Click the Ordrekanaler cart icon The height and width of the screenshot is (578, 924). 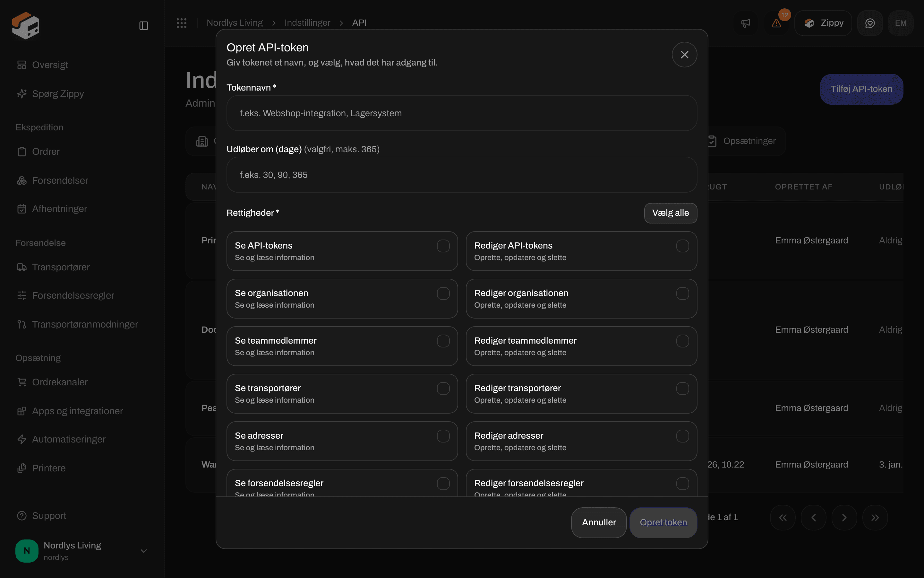point(22,382)
